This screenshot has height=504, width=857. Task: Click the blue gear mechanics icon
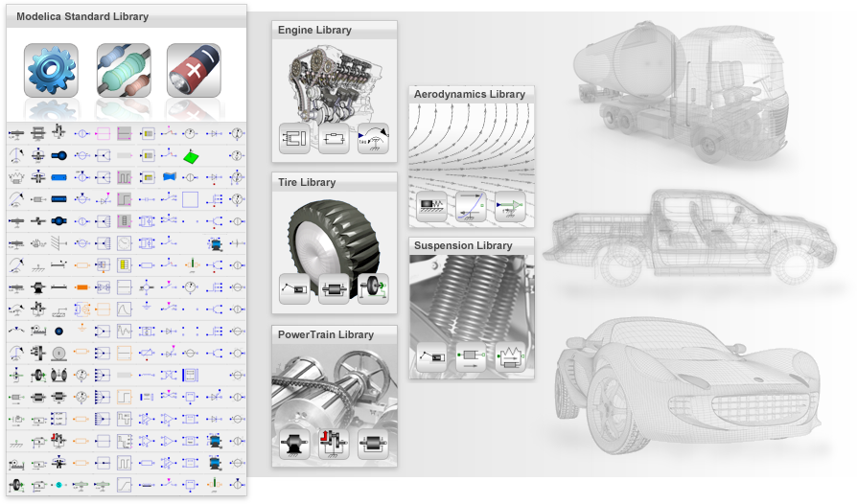51,71
